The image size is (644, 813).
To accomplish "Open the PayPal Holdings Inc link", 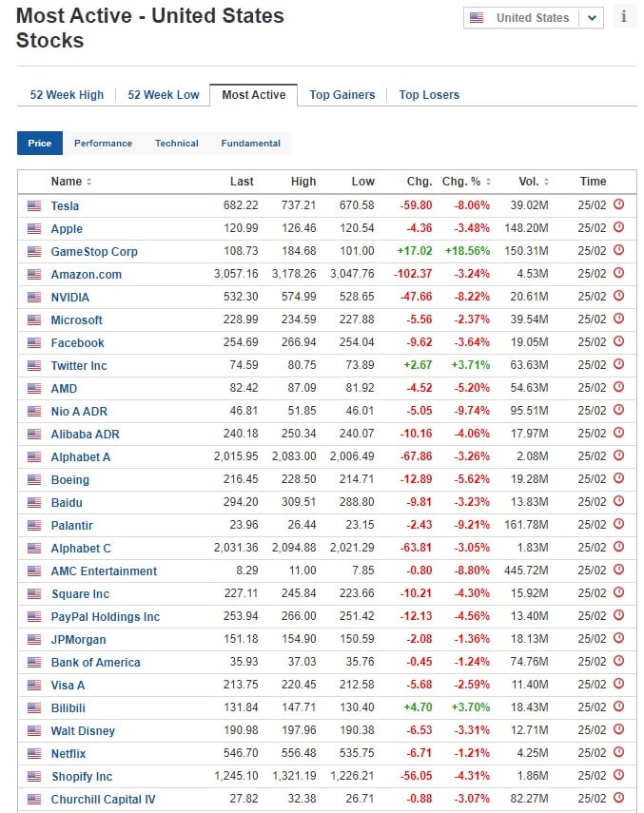I will click(x=106, y=616).
